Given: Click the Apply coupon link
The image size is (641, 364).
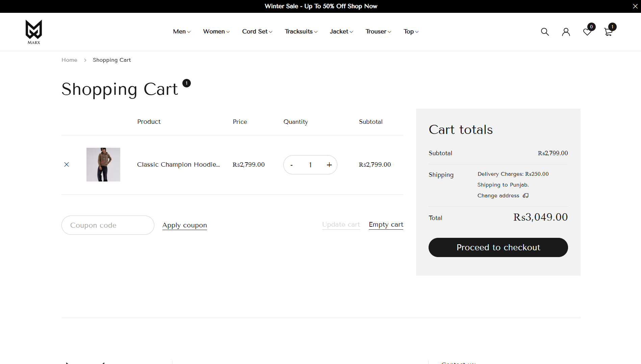Looking at the screenshot, I should pos(185,225).
